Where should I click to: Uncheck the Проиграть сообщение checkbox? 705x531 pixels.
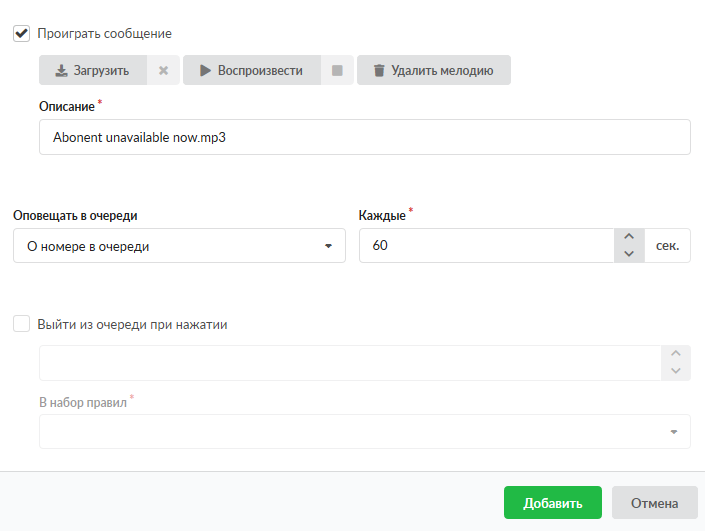[21, 33]
